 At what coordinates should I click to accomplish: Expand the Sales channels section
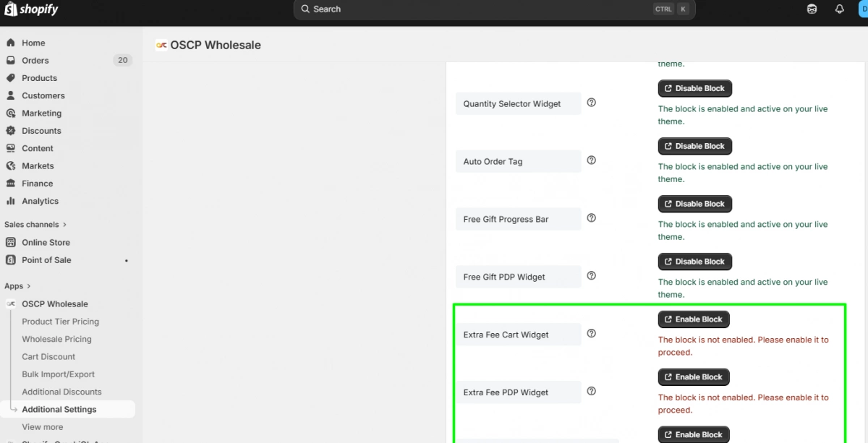click(x=35, y=225)
